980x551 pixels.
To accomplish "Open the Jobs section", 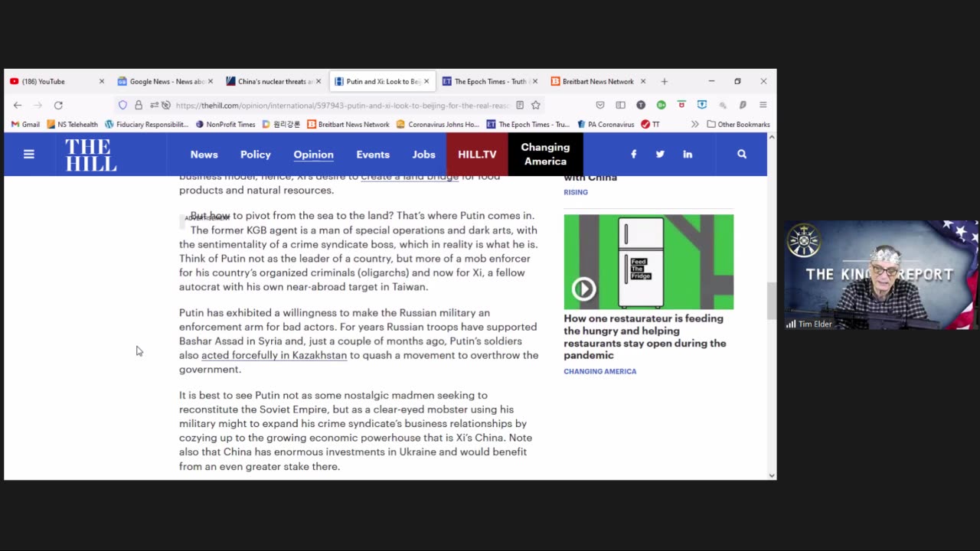I will (423, 154).
